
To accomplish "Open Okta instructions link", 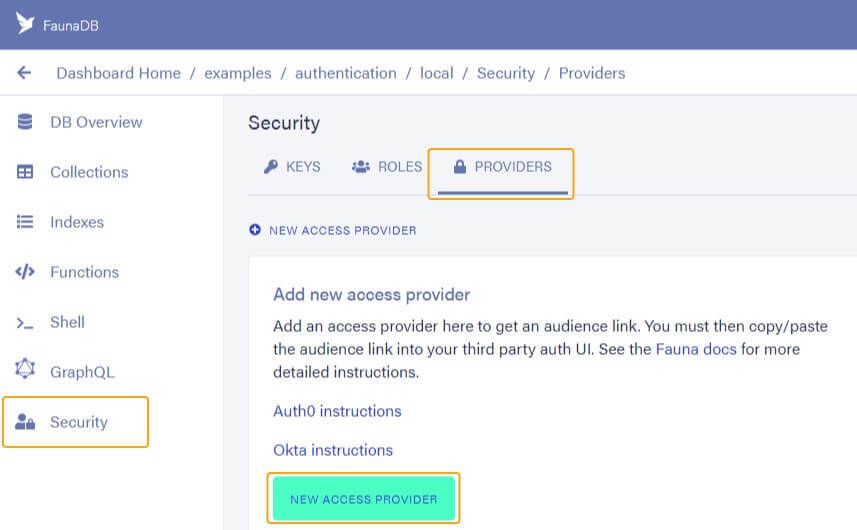I will click(333, 450).
